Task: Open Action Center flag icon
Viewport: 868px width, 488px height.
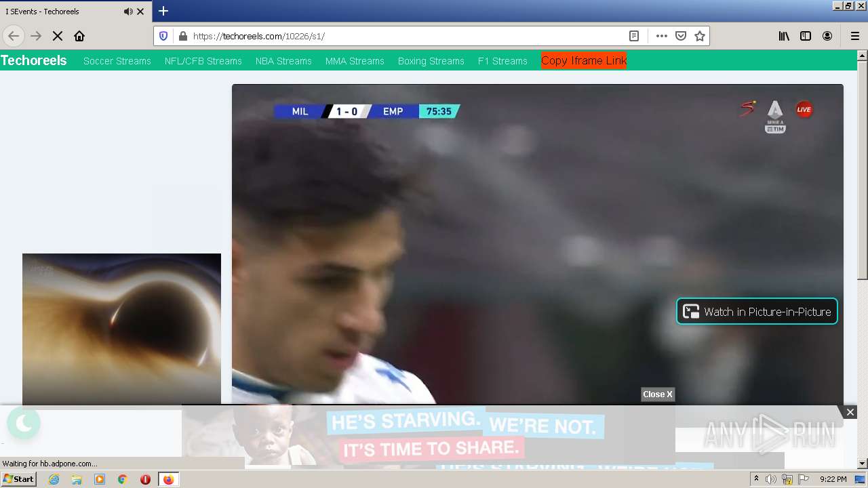Action: tap(803, 479)
